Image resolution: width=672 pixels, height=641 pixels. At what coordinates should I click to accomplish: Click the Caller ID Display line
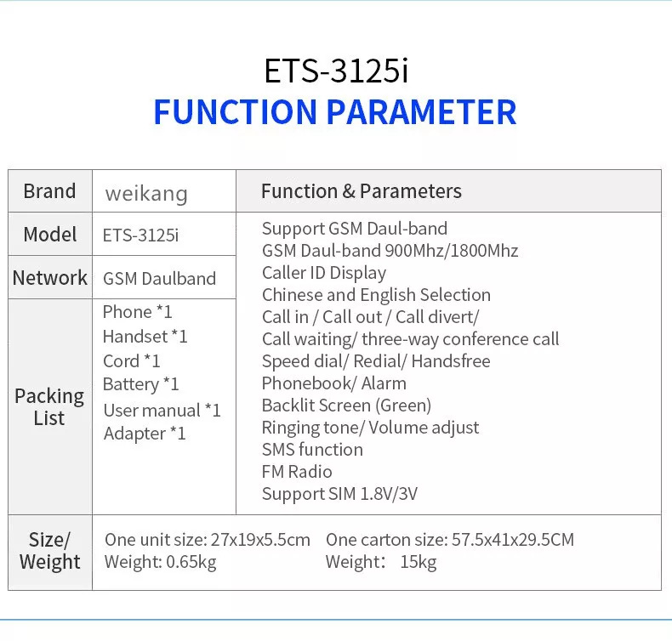click(x=323, y=273)
